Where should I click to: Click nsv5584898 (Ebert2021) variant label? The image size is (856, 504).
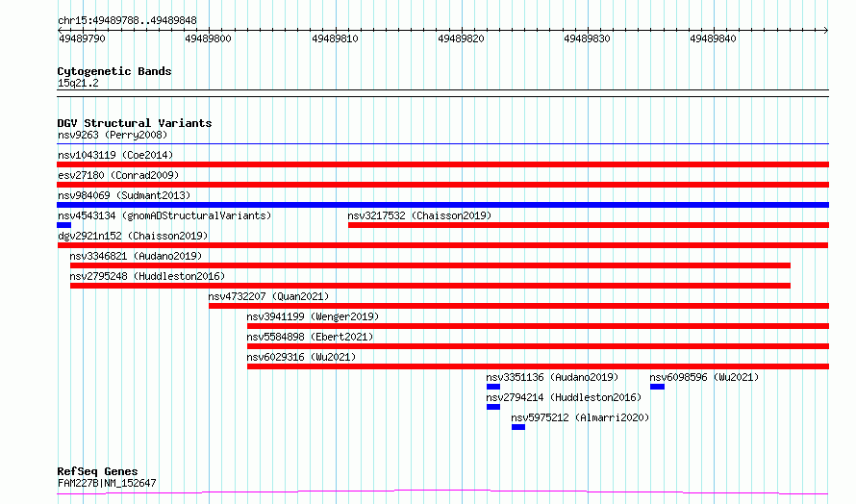click(x=310, y=337)
